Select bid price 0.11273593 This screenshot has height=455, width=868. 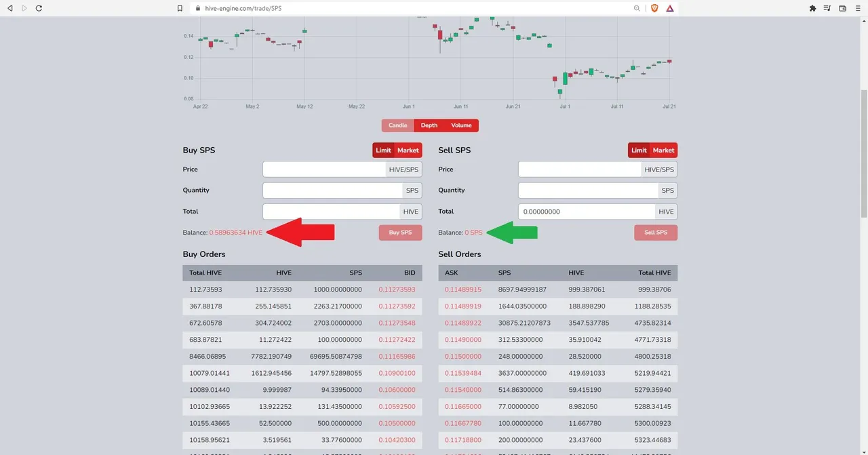[397, 290]
